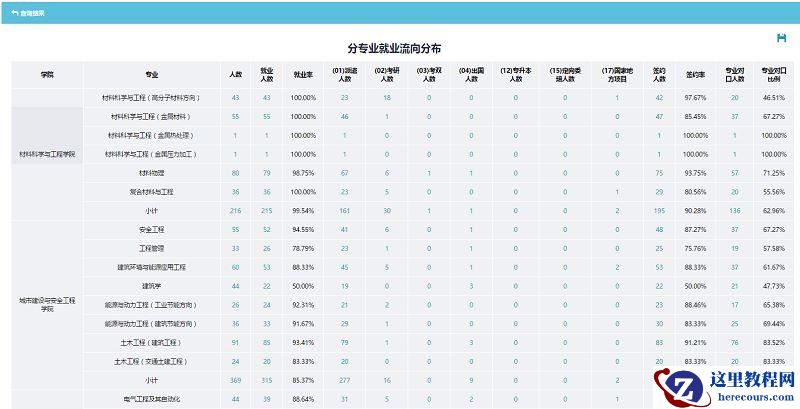Open 人数 33 in 工程管理 row
Image resolution: width=800 pixels, height=409 pixels.
click(x=235, y=249)
